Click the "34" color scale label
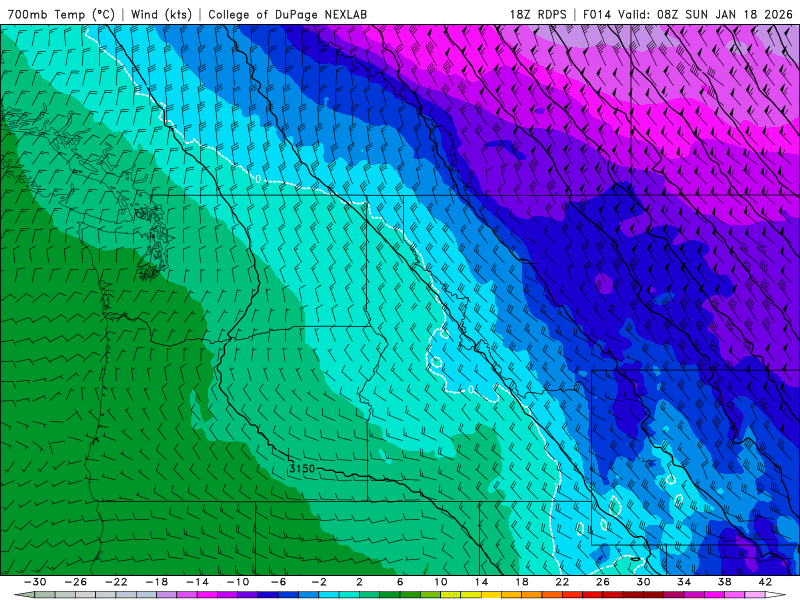800x600 pixels. pos(684,582)
